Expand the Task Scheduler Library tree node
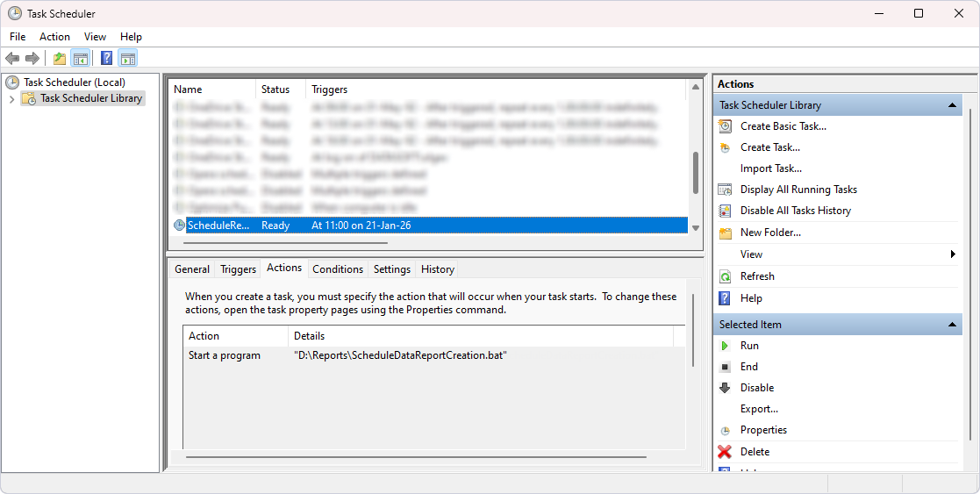The height and width of the screenshot is (494, 980). tap(11, 99)
